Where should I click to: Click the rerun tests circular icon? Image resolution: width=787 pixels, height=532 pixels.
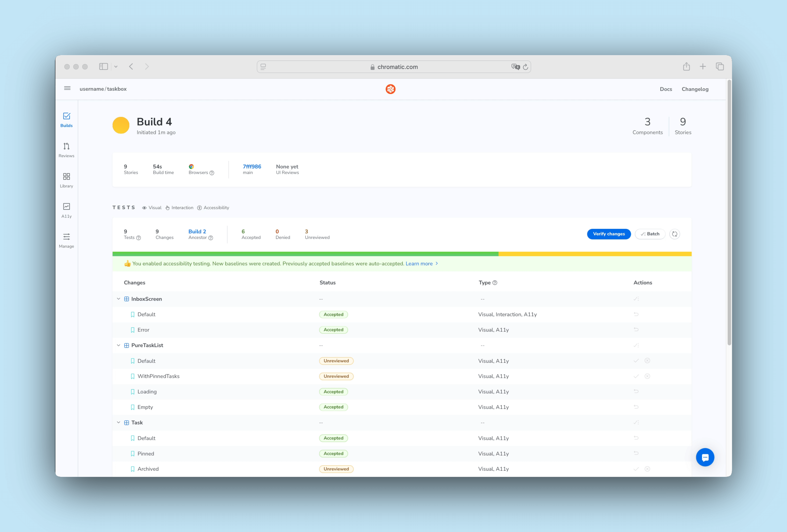(x=674, y=234)
